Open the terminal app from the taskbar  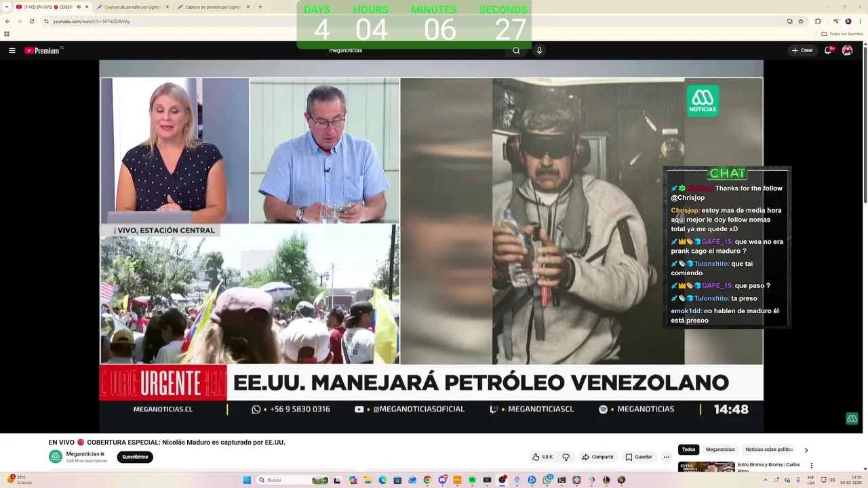[x=561, y=480]
